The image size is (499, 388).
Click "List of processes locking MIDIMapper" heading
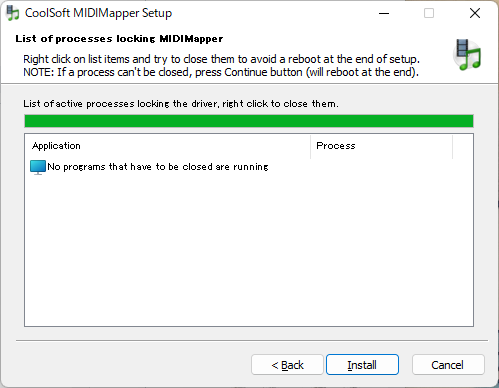tap(119, 39)
